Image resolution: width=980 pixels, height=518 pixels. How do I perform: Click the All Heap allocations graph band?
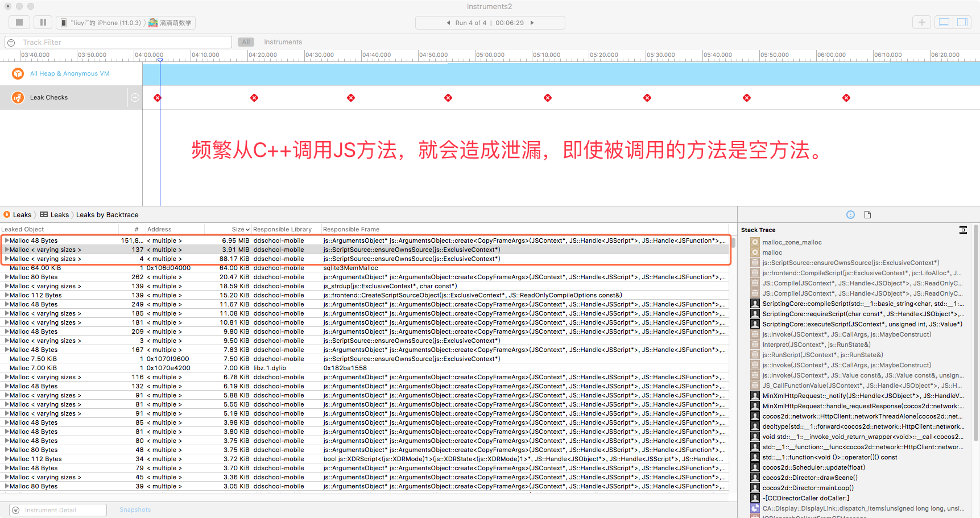[561, 74]
